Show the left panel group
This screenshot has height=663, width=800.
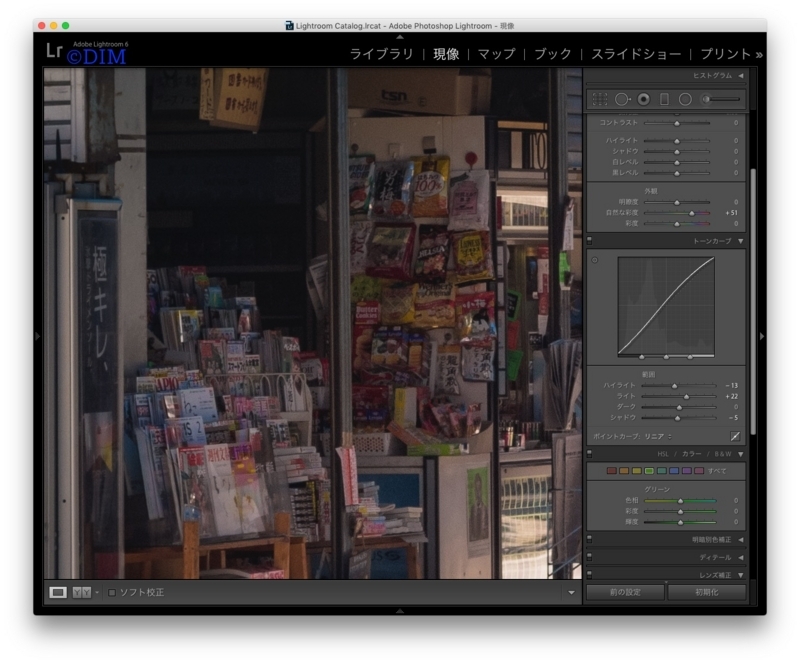pyautogui.click(x=37, y=336)
